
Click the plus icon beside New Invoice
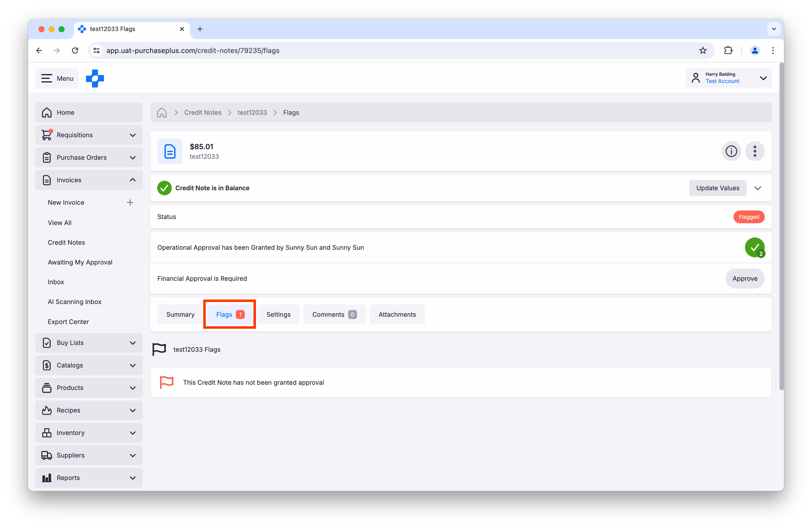(x=130, y=202)
